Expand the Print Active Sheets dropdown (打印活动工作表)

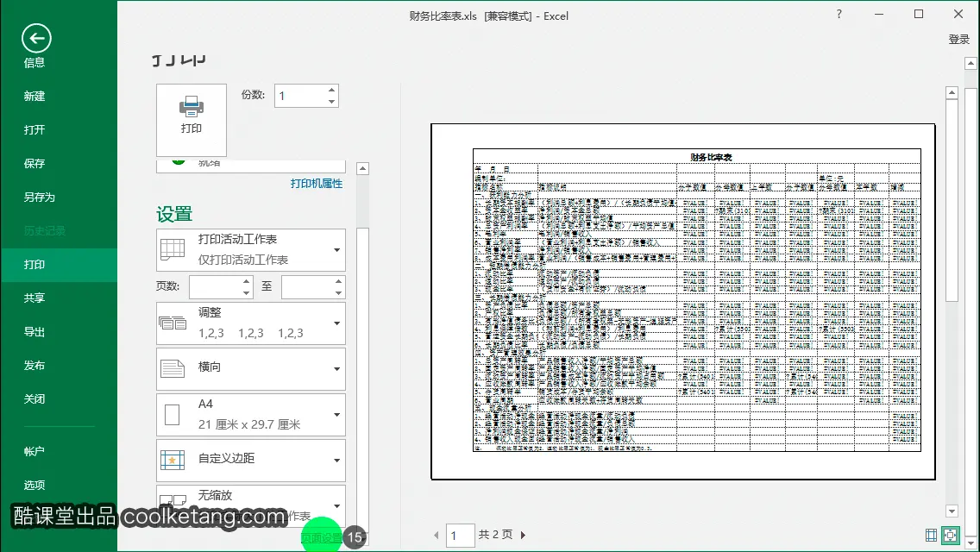point(251,249)
